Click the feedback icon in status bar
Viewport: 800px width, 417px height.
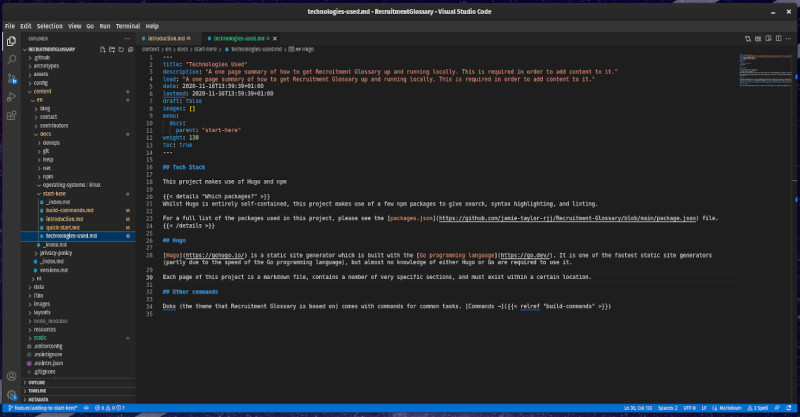778,408
